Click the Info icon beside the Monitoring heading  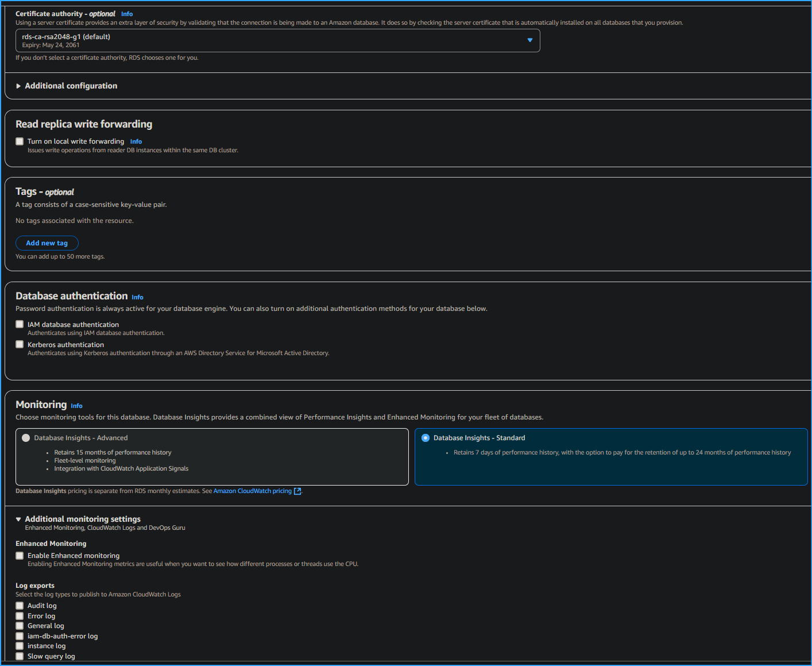pos(76,406)
